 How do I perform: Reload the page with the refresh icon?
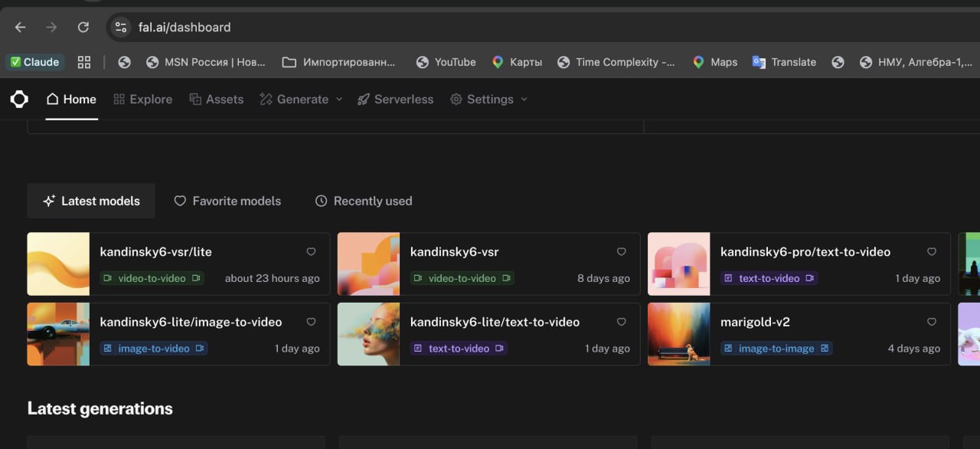(83, 27)
